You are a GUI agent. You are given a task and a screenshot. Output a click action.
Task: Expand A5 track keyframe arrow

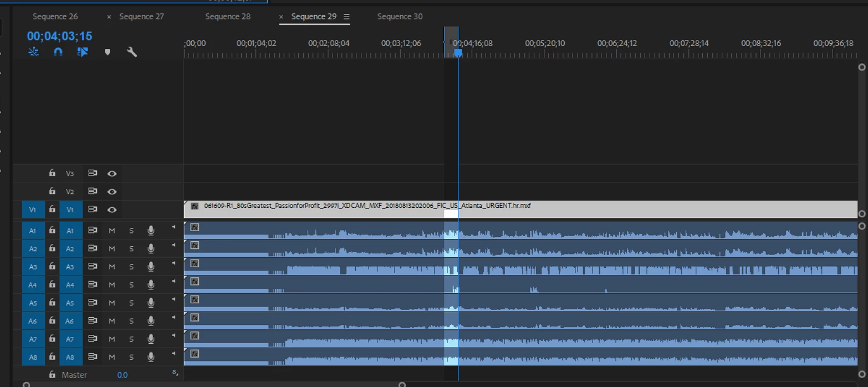point(173,299)
